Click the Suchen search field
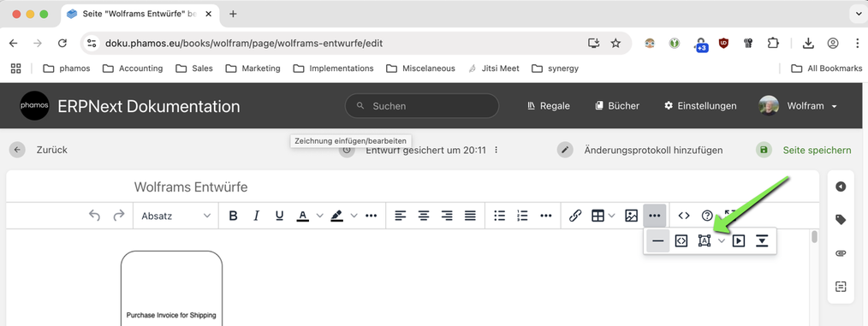The width and height of the screenshot is (868, 326). point(422,106)
